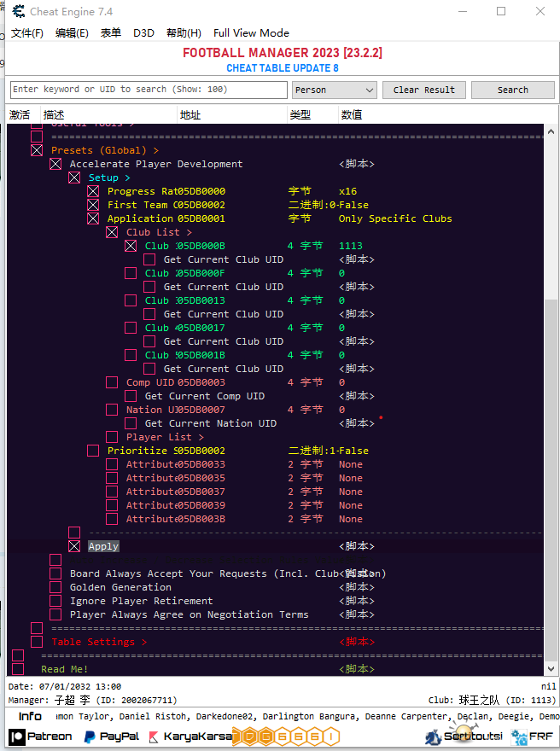Uncheck the Club 05DB000B entry
Screen dimensions: 560x751
click(131, 246)
